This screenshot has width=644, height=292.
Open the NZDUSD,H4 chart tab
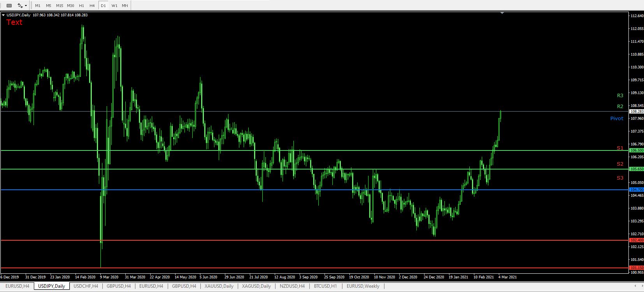[x=292, y=286]
